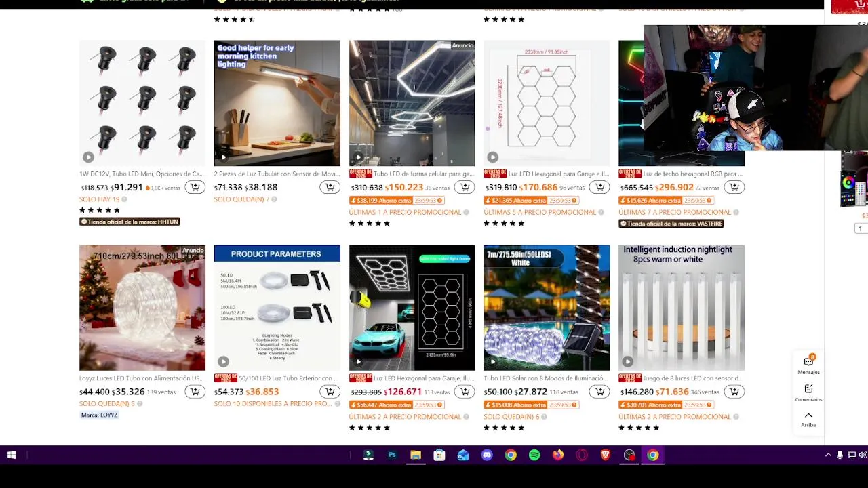Add the $91.291 mini LED tube to cart
The height and width of the screenshot is (488, 868).
[195, 188]
